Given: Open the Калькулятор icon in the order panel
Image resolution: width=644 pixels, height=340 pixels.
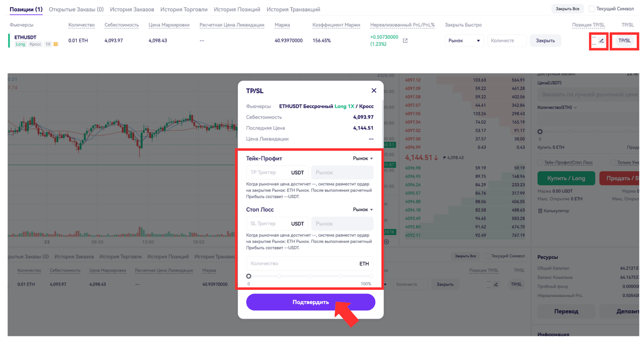Looking at the screenshot, I should [x=540, y=211].
